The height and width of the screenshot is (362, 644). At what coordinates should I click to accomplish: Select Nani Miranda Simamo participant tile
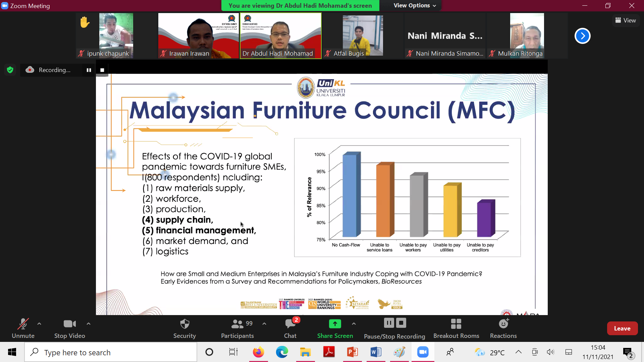[x=445, y=36]
